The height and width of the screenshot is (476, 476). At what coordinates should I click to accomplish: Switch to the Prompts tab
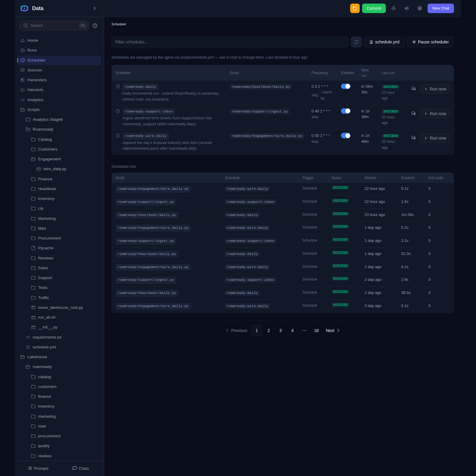coord(38,468)
